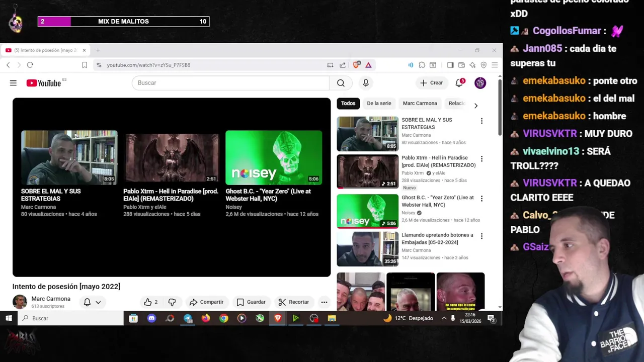Dislike the video with thumbs-down

click(172, 302)
